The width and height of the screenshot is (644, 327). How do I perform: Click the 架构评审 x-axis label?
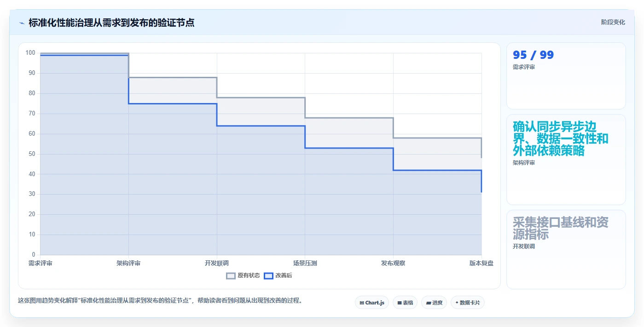[x=128, y=263]
